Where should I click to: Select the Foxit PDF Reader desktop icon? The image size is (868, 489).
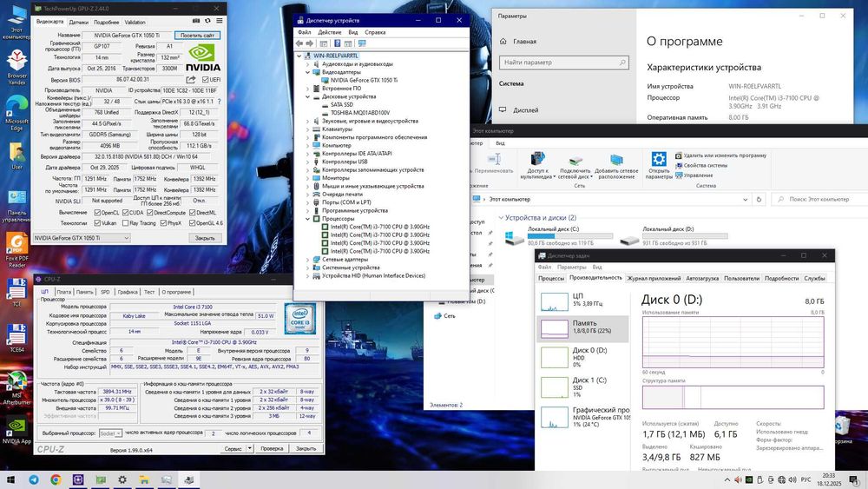pyautogui.click(x=16, y=250)
